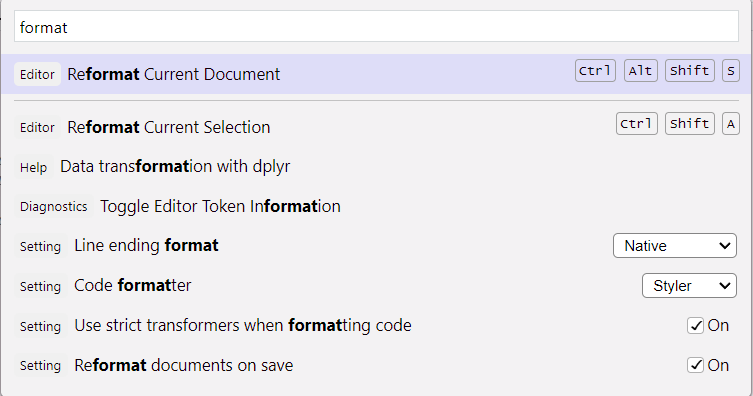Open Data transformation with dplyr help
Image resolution: width=753 pixels, height=396 pixels.
tap(175, 167)
